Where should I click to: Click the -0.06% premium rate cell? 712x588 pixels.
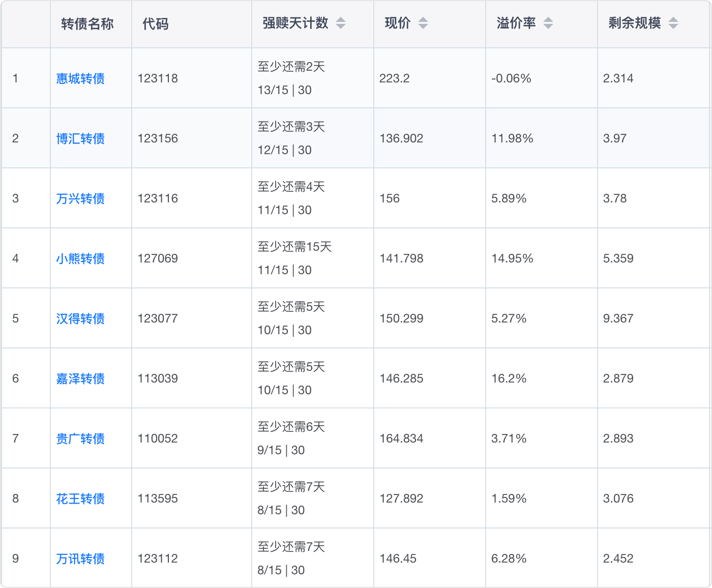tap(511, 78)
